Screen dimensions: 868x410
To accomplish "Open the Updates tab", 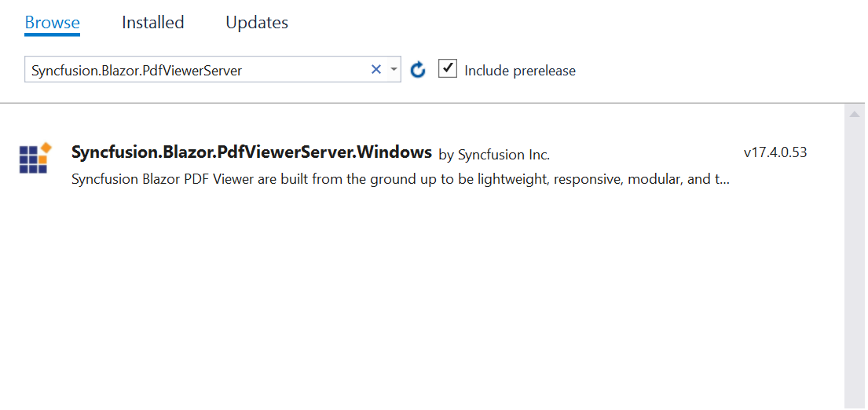I will (257, 23).
